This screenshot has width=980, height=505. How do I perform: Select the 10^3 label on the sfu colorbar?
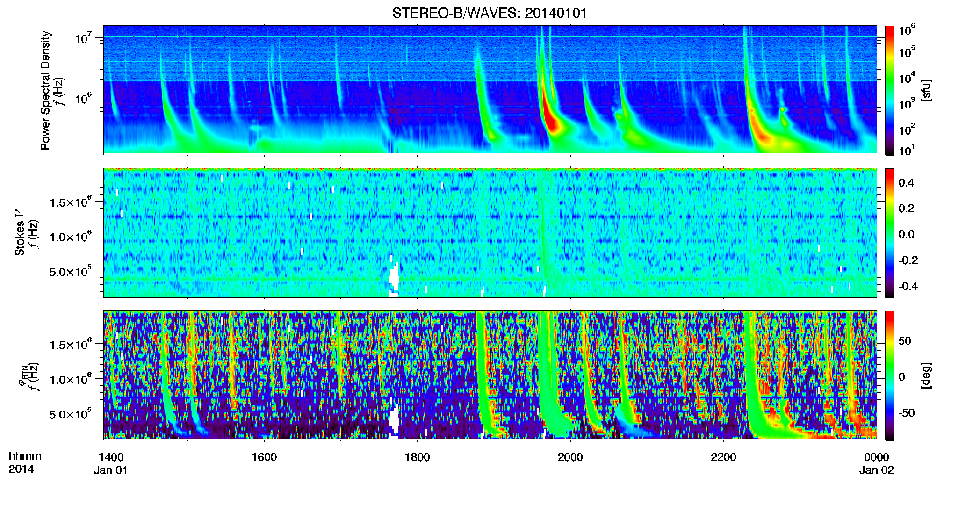click(x=907, y=104)
